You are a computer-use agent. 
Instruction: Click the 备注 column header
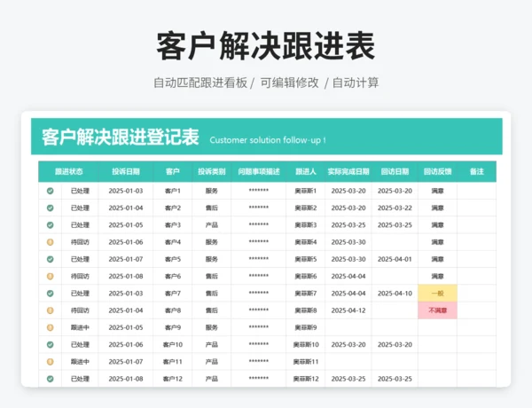477,171
